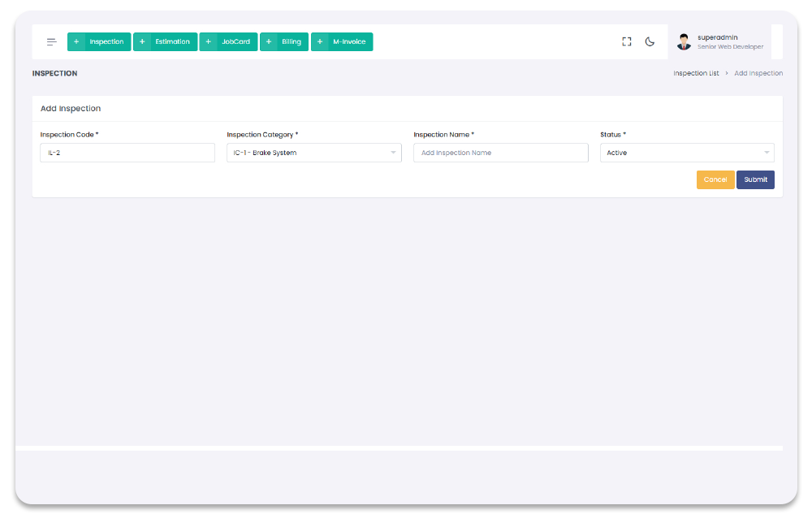Open the superadmin user menu by name
812x514 pixels.
716,37
